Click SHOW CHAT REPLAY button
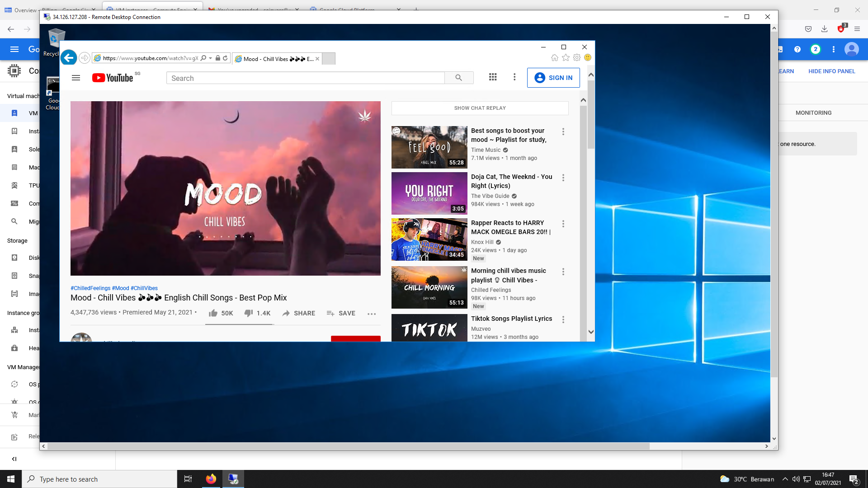 point(480,108)
